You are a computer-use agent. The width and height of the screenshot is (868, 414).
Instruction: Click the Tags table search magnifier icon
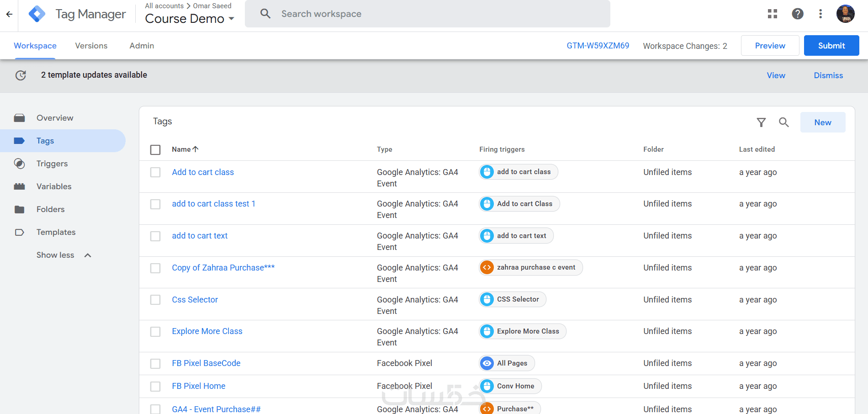point(784,122)
